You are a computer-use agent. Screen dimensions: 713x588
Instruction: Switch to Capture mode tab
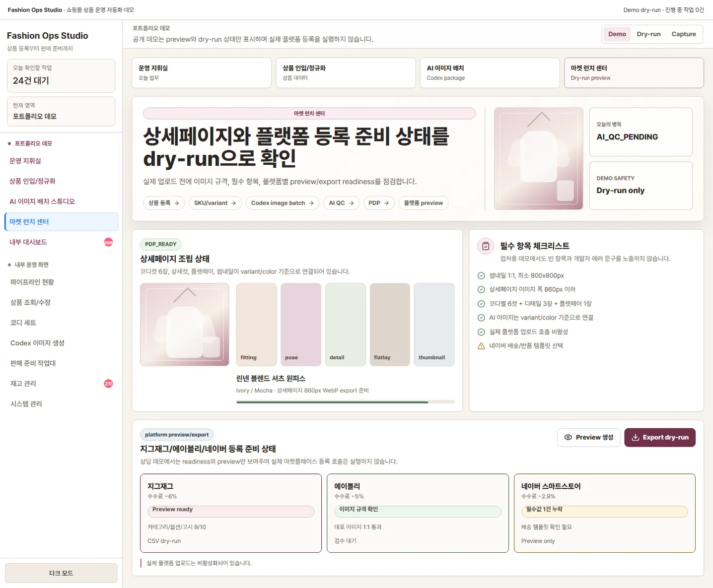(x=684, y=34)
